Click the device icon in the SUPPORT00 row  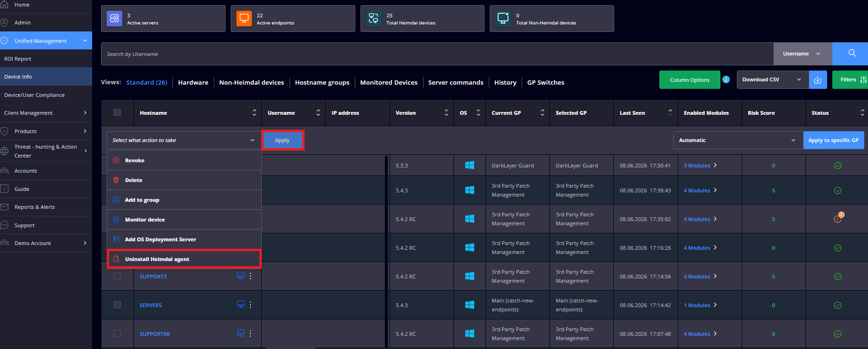[241, 333]
